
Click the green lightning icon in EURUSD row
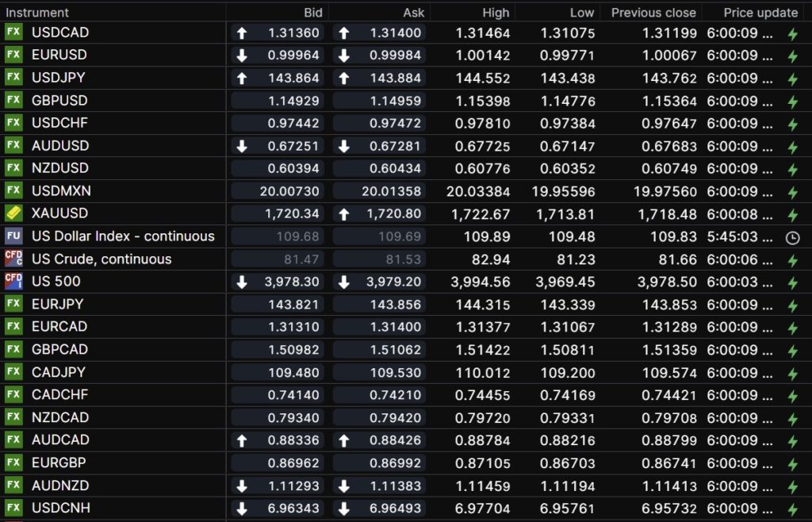[792, 56]
